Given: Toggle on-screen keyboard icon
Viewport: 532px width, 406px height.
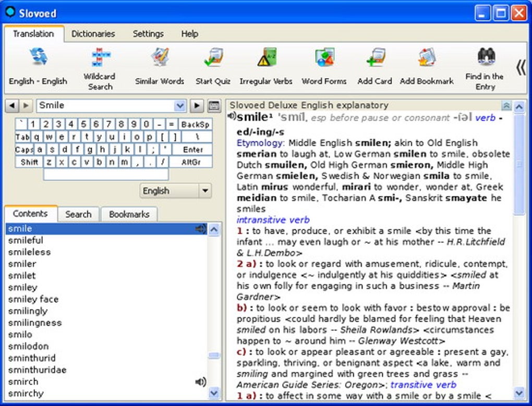Looking at the screenshot, I should pos(214,106).
